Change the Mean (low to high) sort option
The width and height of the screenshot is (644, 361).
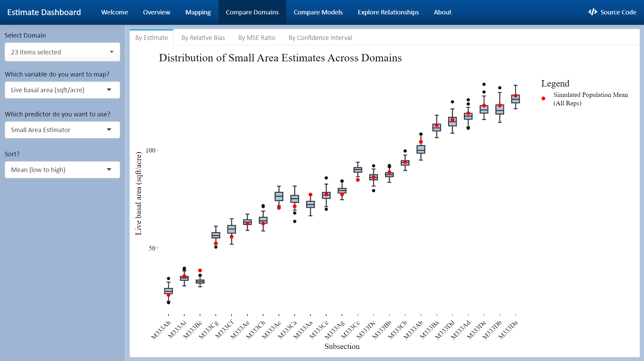pos(62,170)
